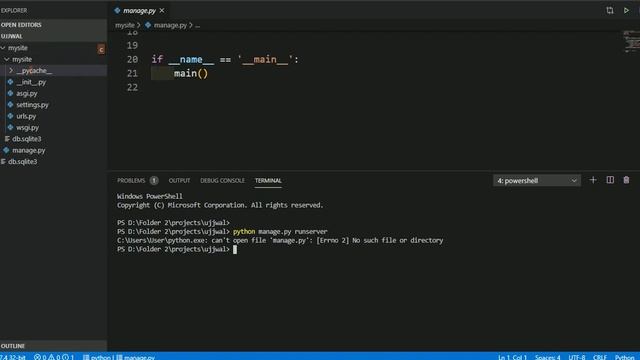The height and width of the screenshot is (360, 640).
Task: Change the UTF-8 encoding in status bar
Action: pyautogui.click(x=577, y=357)
